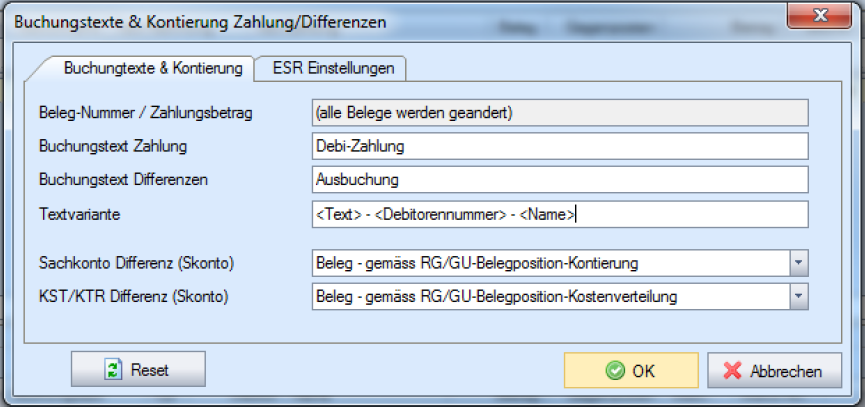Image resolution: width=865 pixels, height=409 pixels.
Task: Switch to the ESR Einstellungen tab
Action: 332,68
